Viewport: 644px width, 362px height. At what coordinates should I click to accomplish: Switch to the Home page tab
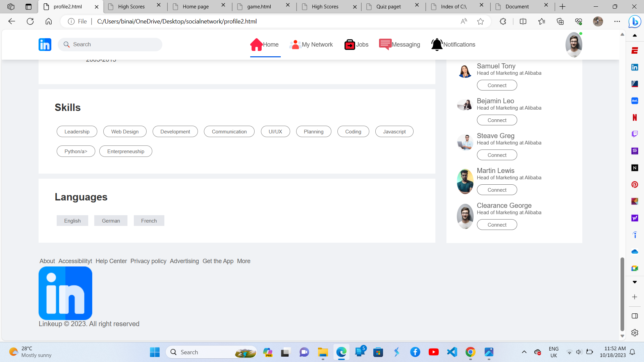[x=199, y=6]
